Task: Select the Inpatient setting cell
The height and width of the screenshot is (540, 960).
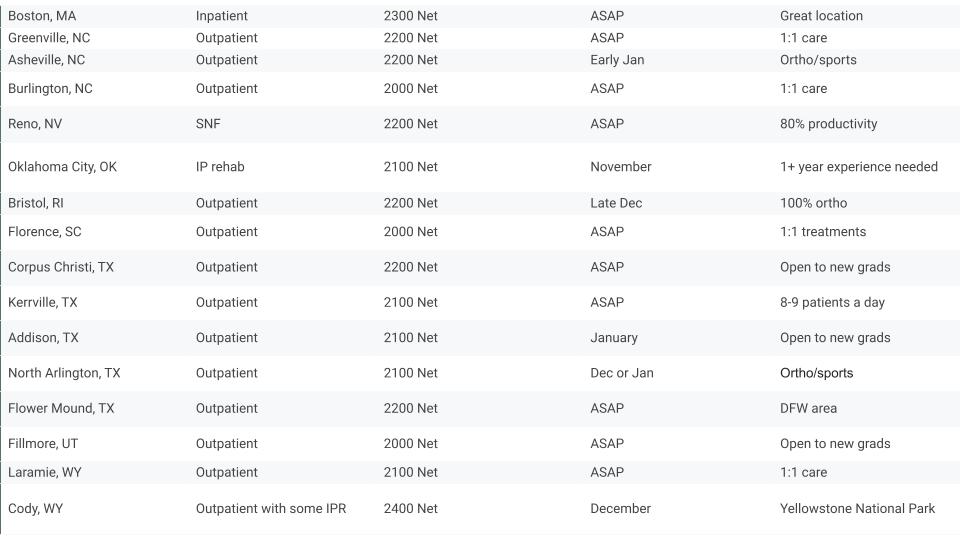Action: [222, 16]
